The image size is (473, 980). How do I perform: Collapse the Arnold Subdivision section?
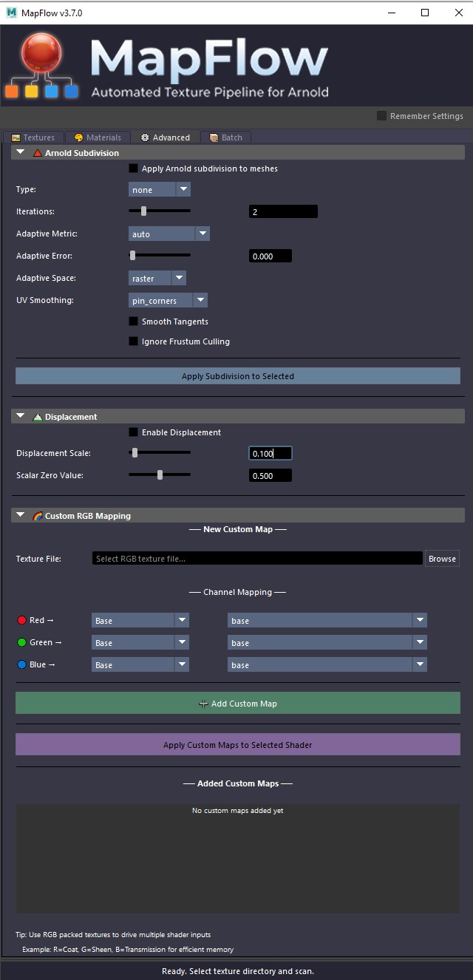[20, 153]
